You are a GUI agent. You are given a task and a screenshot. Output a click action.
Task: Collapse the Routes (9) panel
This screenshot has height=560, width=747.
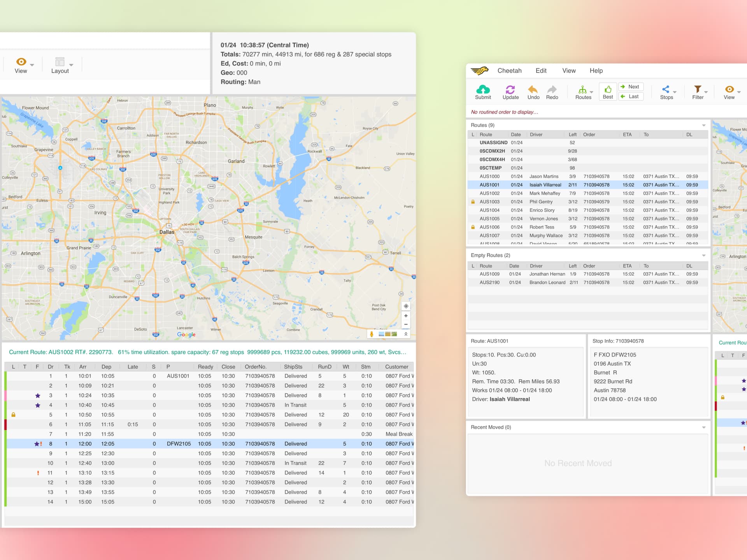click(x=703, y=125)
